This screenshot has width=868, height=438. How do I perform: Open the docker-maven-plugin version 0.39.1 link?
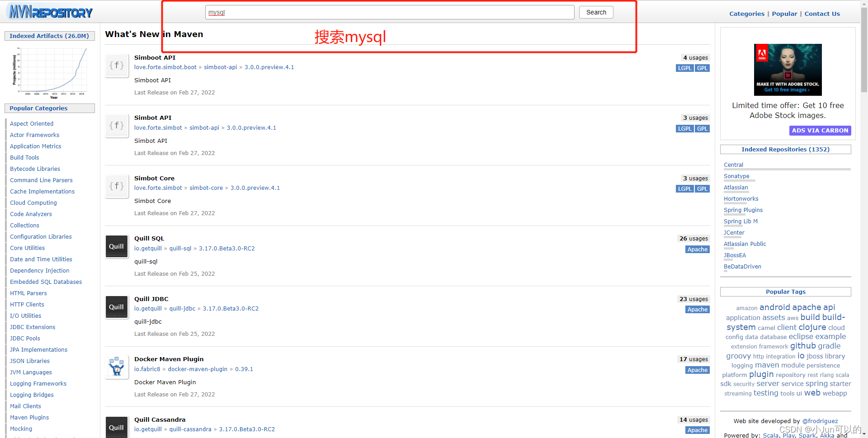click(244, 369)
